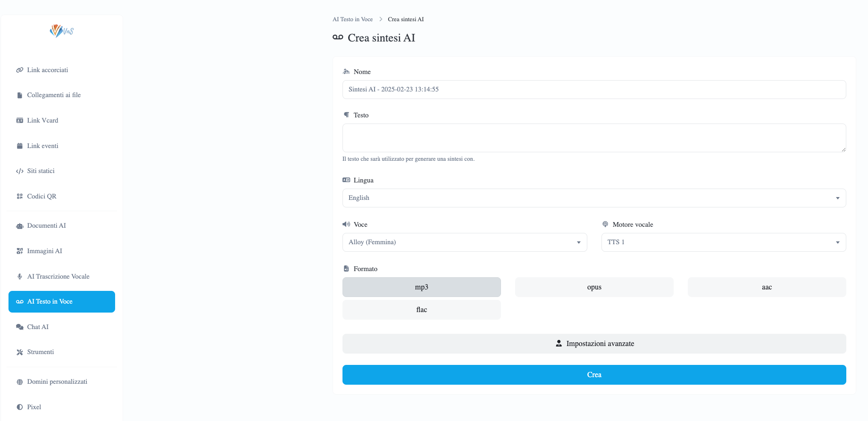868x421 pixels.
Task: Choose the opus audio format
Action: [594, 287]
